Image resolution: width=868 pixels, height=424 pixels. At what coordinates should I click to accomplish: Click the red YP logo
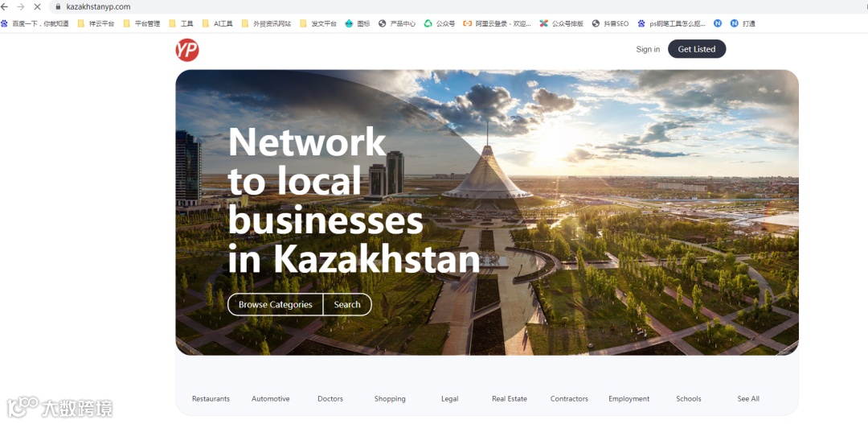point(187,50)
